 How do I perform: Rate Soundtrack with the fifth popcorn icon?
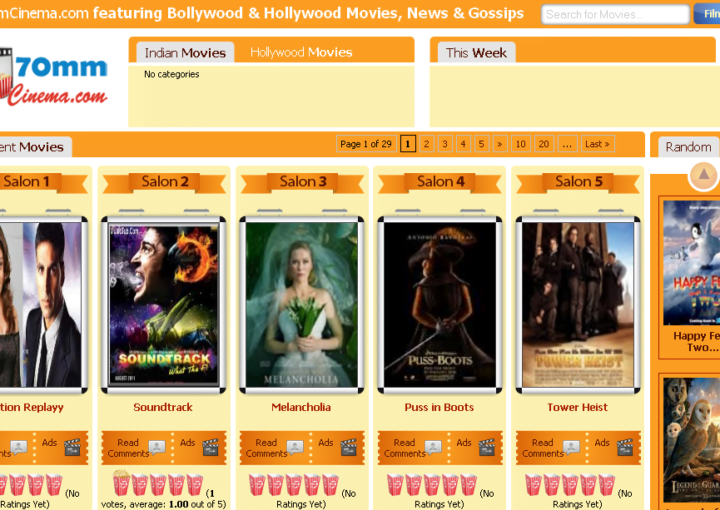tap(195, 485)
